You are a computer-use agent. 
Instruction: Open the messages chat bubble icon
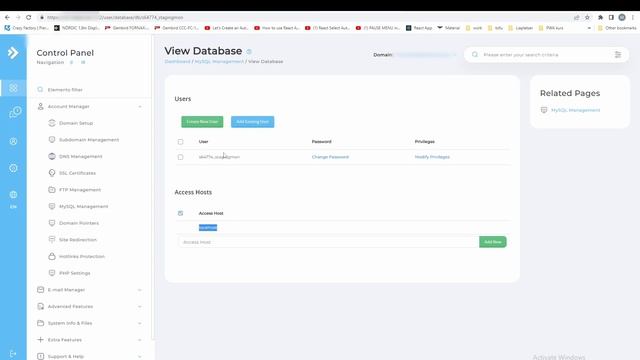click(x=15, y=112)
